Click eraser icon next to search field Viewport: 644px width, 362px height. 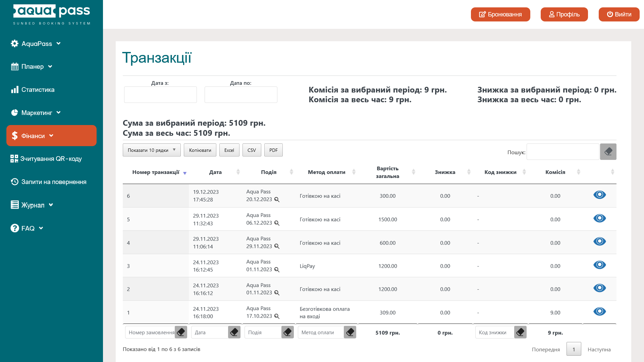(x=608, y=152)
